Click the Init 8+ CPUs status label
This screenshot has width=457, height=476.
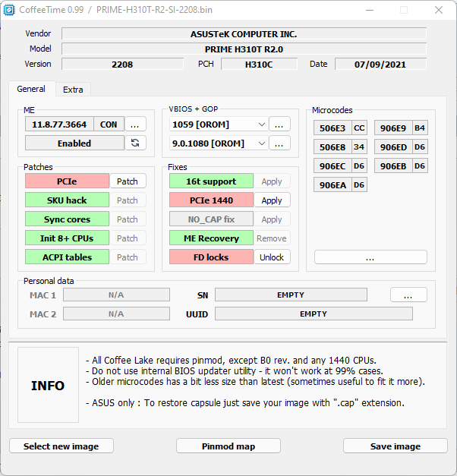click(x=67, y=238)
